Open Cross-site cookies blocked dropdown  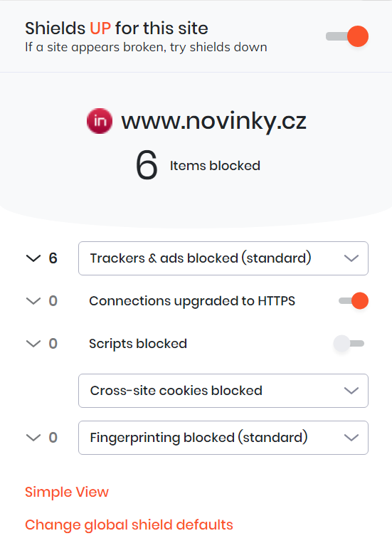223,391
